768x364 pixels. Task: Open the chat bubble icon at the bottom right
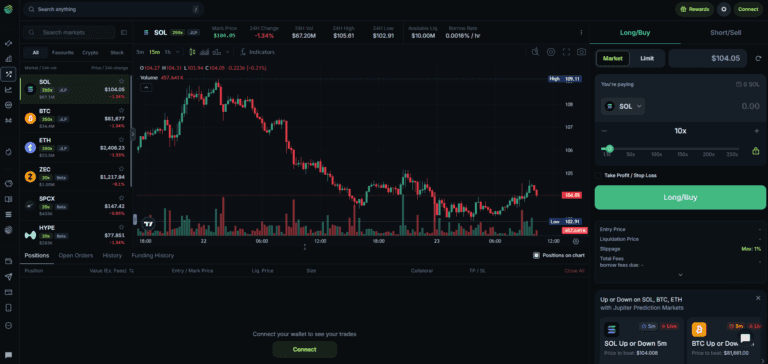coord(745,338)
